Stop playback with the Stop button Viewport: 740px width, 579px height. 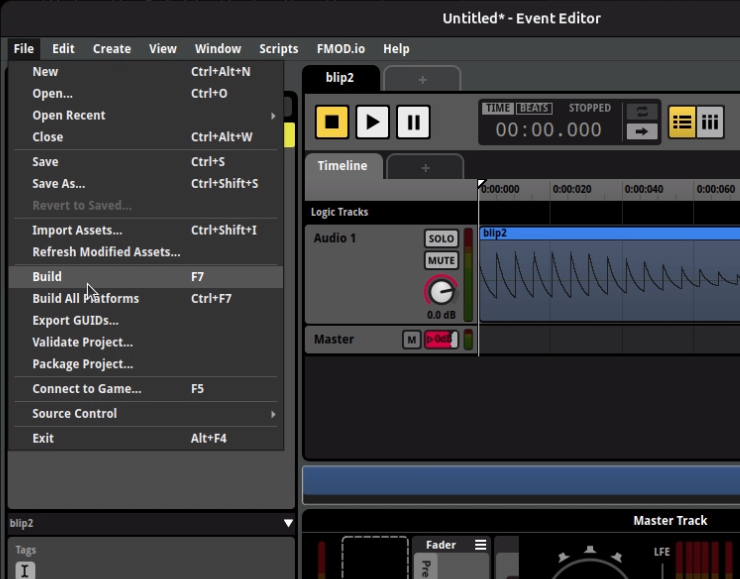pyautogui.click(x=332, y=122)
